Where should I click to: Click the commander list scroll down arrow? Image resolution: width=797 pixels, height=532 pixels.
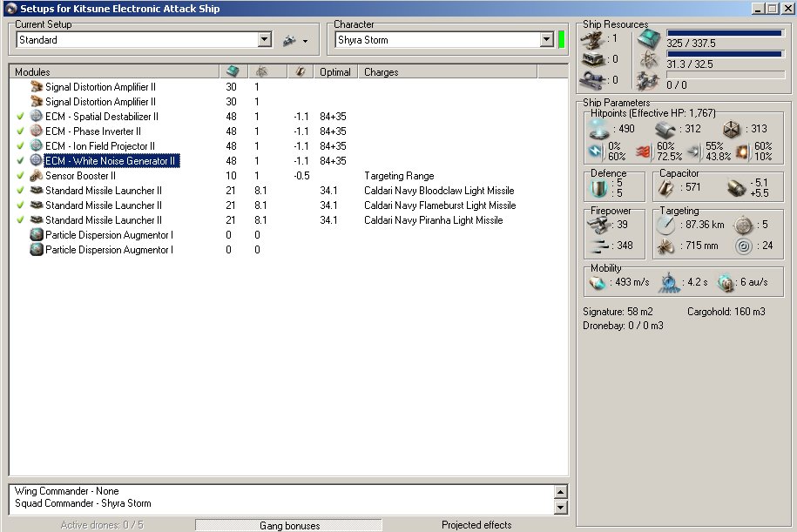tap(560, 507)
